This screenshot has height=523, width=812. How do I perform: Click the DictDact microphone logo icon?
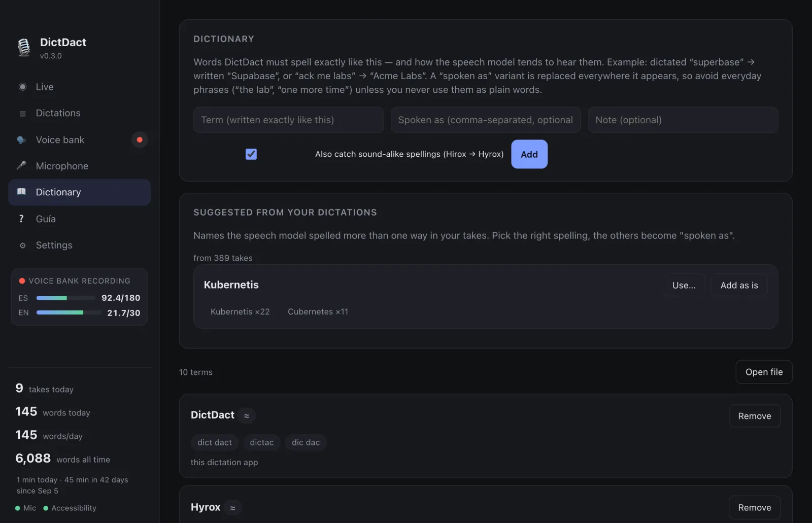tap(24, 48)
